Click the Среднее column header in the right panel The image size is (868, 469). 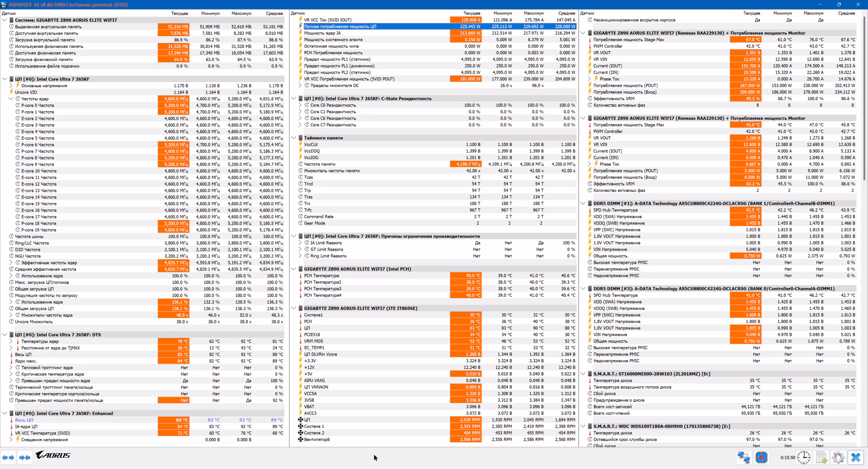tap(846, 14)
